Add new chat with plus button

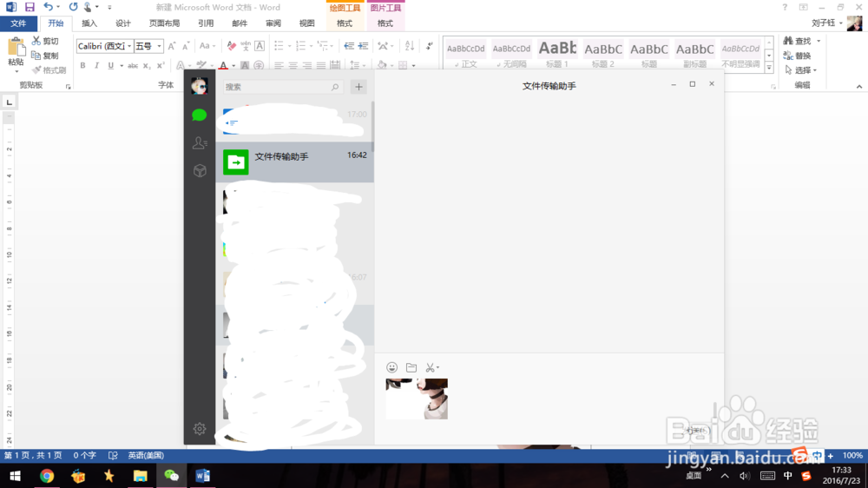click(x=358, y=87)
